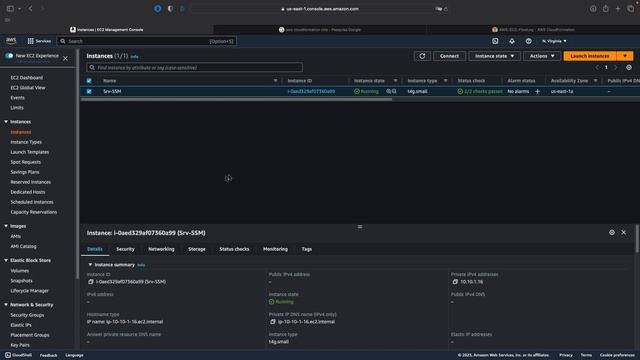Sort by the Instance type column arrow
The height and width of the screenshot is (360, 640).
(445, 81)
